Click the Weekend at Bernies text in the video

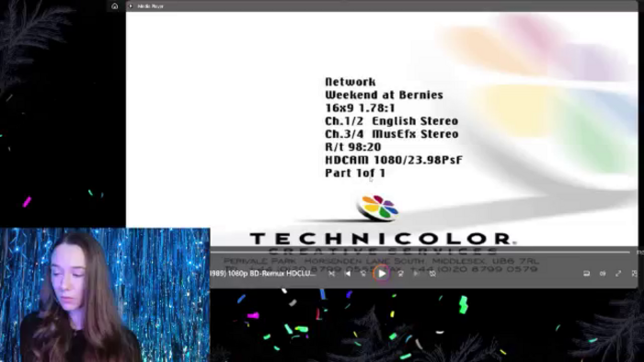point(384,95)
